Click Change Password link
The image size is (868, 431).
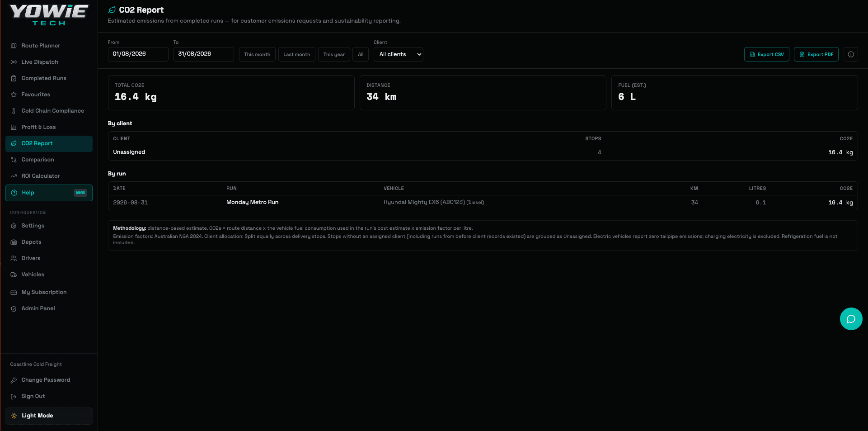tap(46, 380)
